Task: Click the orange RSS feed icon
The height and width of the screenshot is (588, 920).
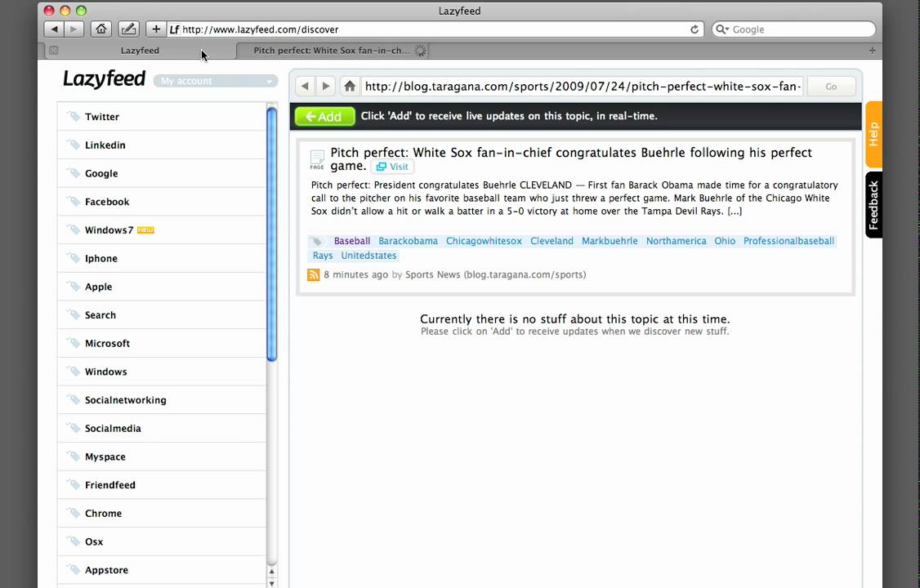Action: (313, 274)
